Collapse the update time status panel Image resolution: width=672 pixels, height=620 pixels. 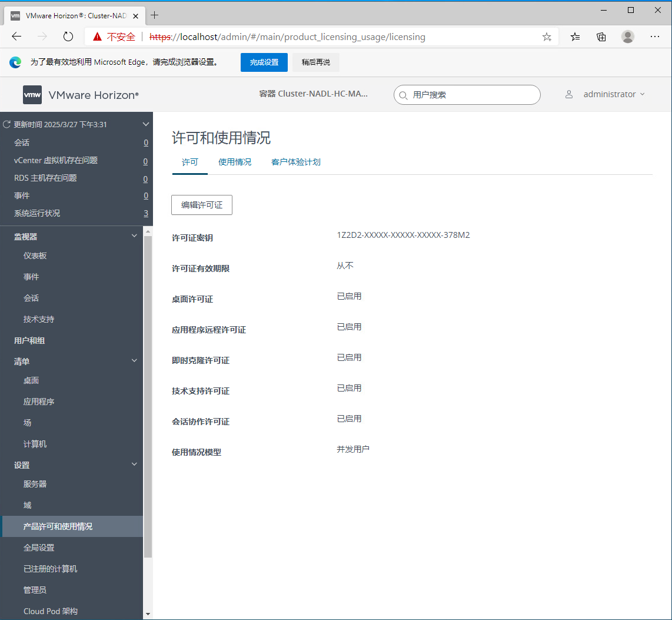tap(146, 124)
